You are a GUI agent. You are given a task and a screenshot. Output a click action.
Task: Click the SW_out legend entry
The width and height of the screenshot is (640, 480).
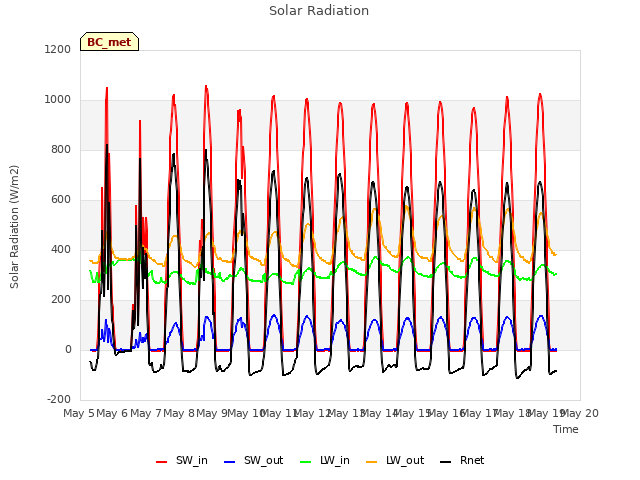pyautogui.click(x=253, y=461)
